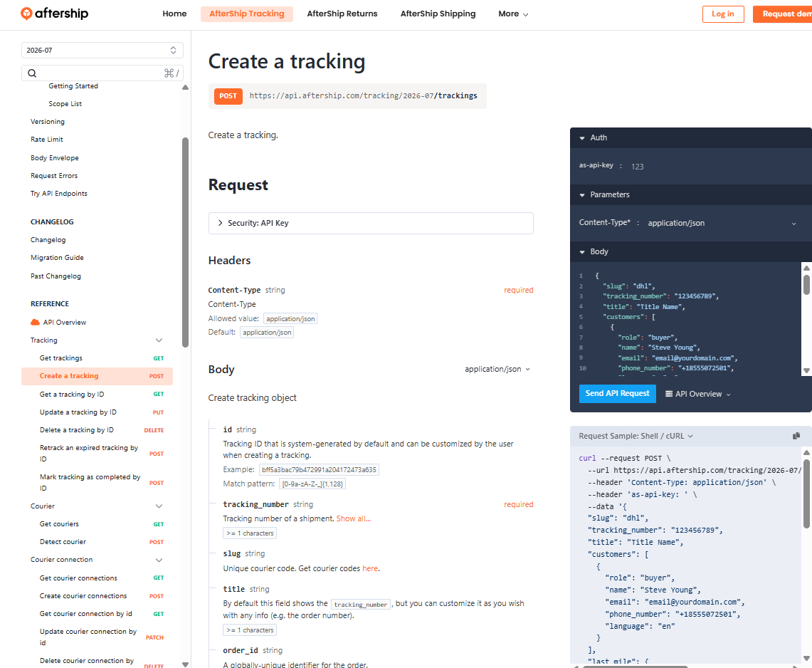The image size is (812, 668).
Task: Click the search magnifier icon in sidebar
Action: 32,73
